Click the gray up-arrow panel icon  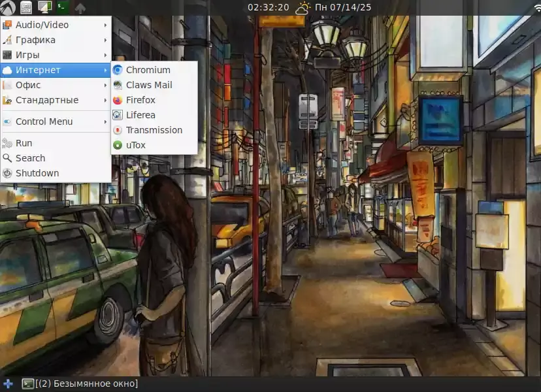tap(80, 8)
